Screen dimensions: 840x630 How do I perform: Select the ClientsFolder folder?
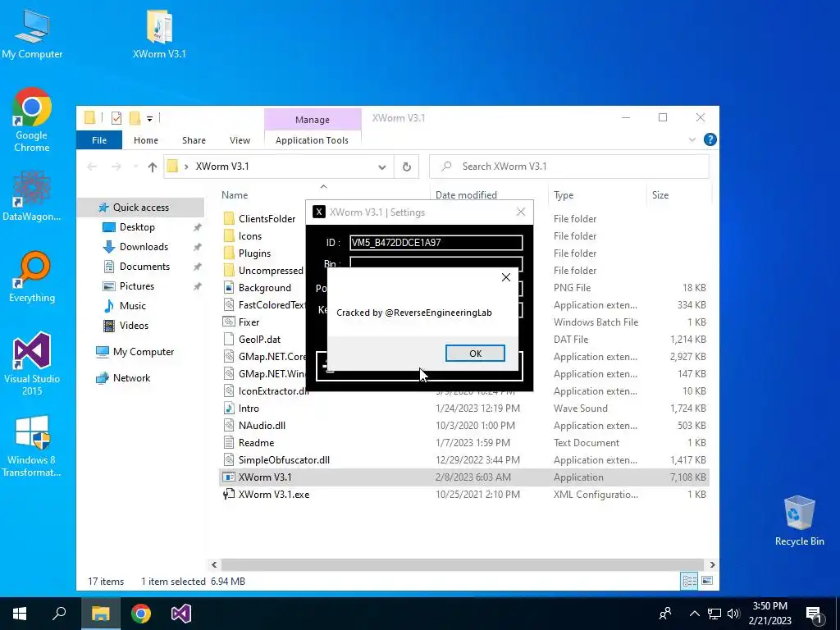[267, 218]
